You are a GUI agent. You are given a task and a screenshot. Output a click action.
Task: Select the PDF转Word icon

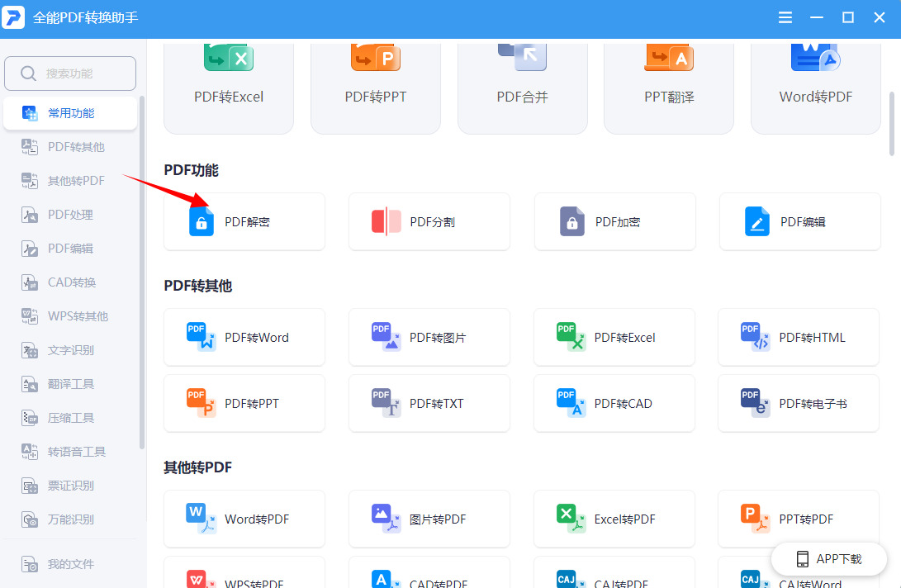click(202, 337)
